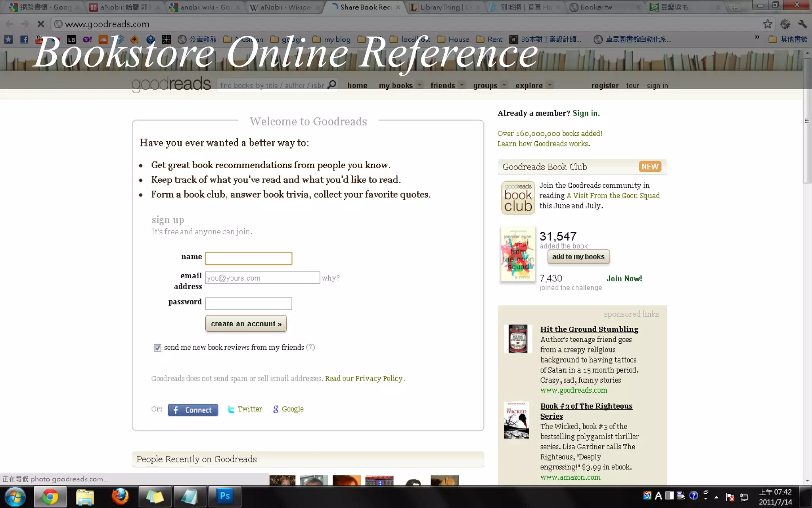The height and width of the screenshot is (508, 812).
Task: Click the network tray icon
Action: coord(744,497)
